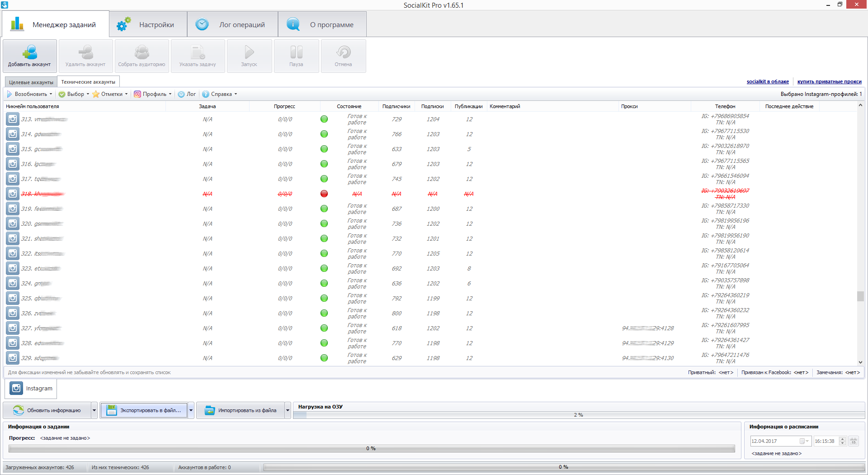The height and width of the screenshot is (475, 868).
Task: Click scrollbar up arrow of table
Action: [x=860, y=105]
